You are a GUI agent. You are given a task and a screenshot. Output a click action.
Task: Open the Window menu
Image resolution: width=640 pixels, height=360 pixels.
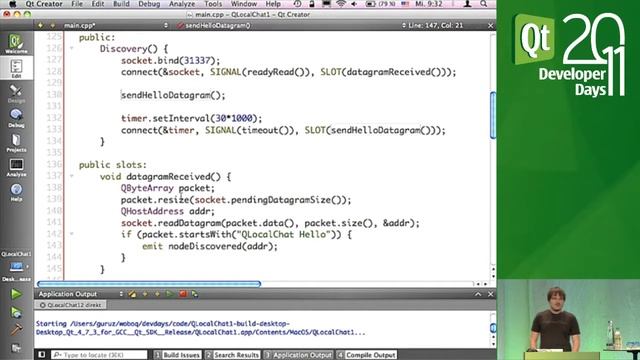point(244,4)
